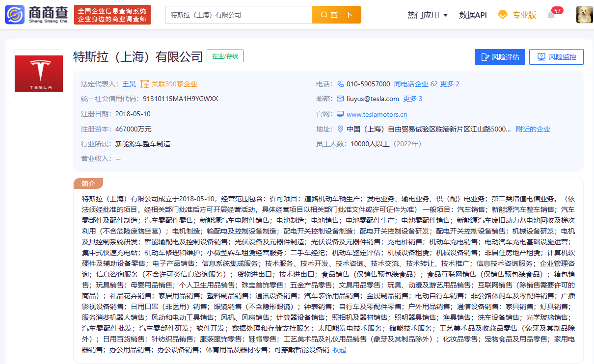This screenshot has width=594, height=364.
Task: Click the 查一下 search button
Action: [x=337, y=15]
